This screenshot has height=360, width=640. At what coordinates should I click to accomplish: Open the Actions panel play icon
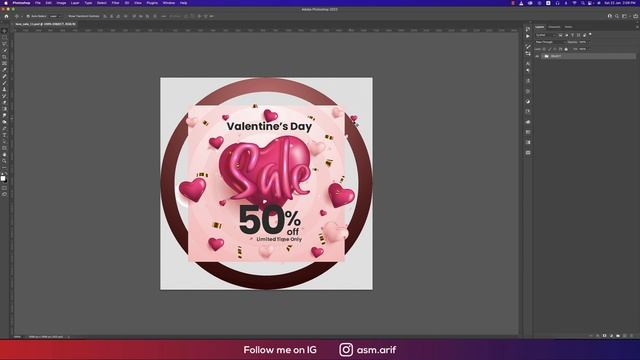(x=528, y=36)
